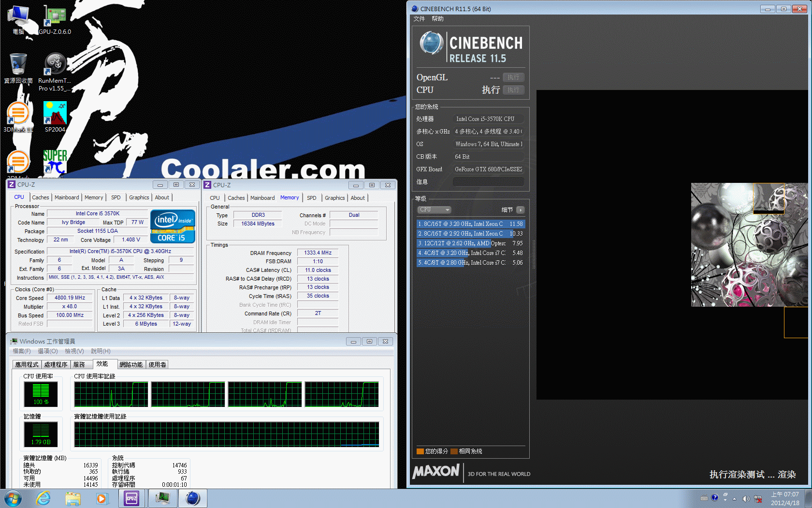Click the Cinebench info (信息) field
This screenshot has height=508, width=812.
pos(488,182)
